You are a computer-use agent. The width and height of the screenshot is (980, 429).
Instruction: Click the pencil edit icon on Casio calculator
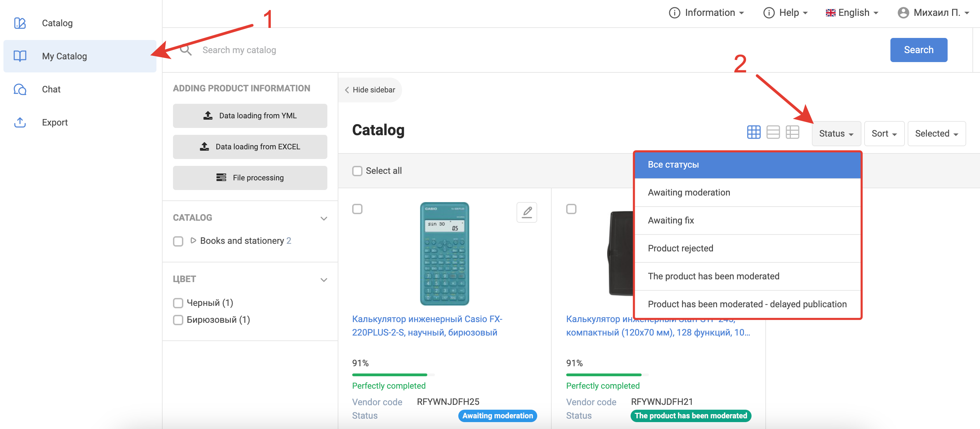coord(527,212)
